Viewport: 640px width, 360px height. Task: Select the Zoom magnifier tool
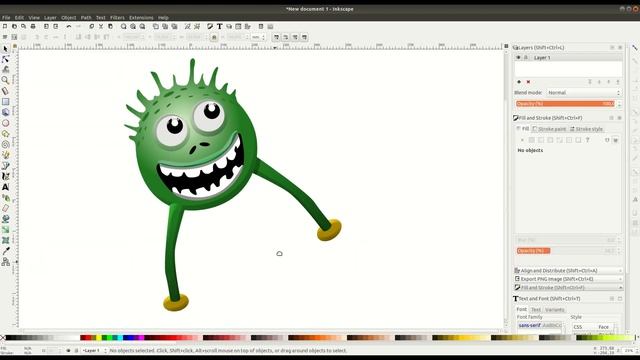tap(5, 80)
